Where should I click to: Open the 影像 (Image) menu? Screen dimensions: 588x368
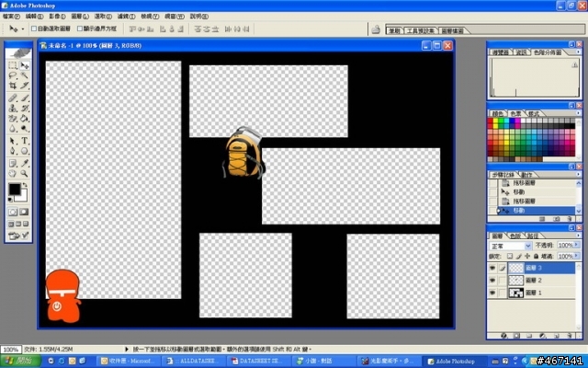[57, 17]
